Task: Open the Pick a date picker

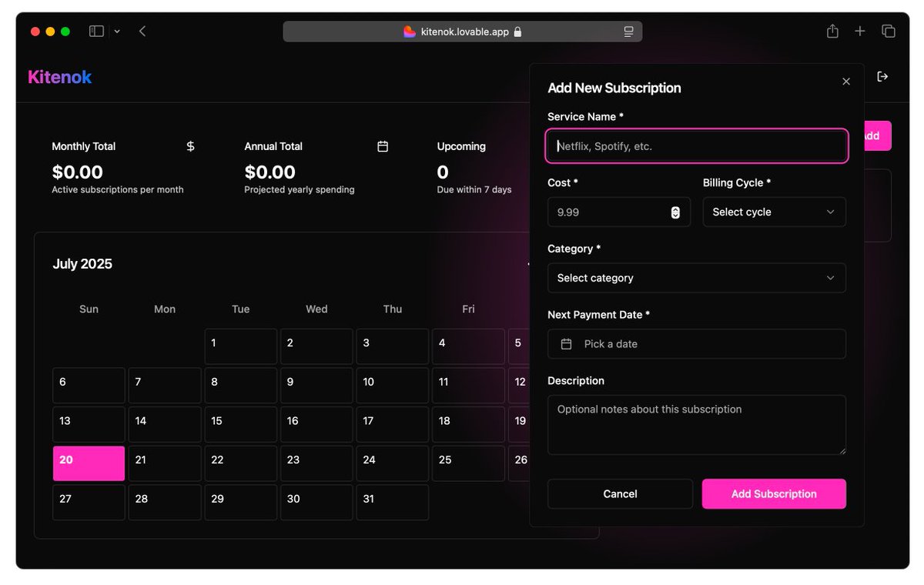Action: click(697, 344)
